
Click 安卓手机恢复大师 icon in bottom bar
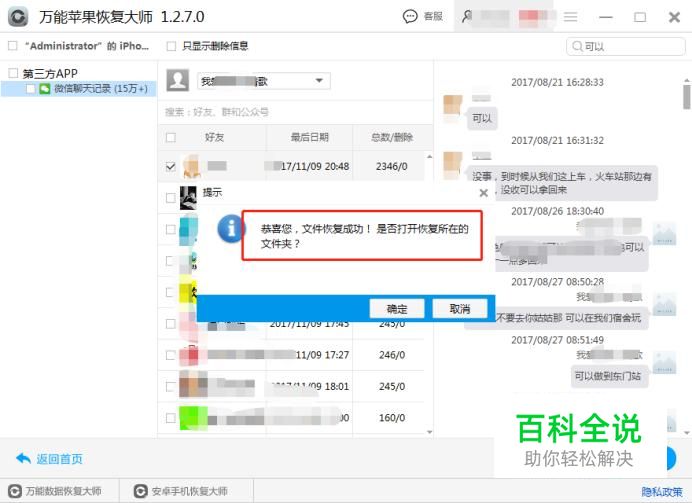pyautogui.click(x=140, y=491)
